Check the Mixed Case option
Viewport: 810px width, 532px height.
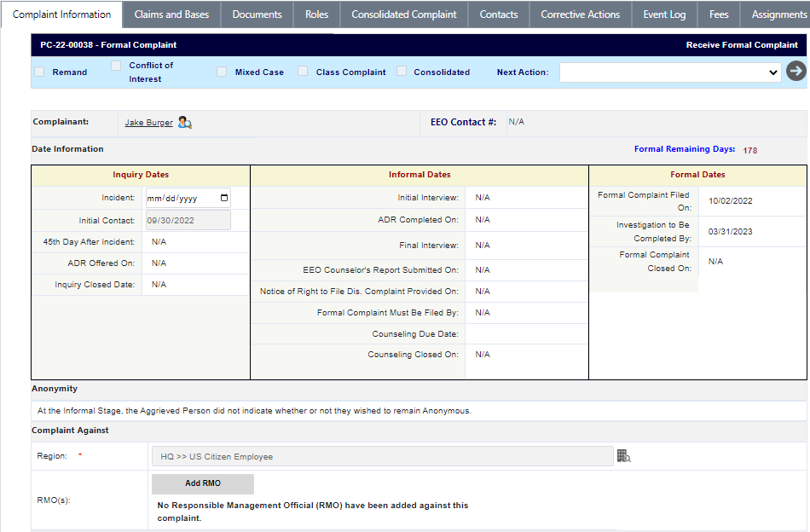tap(222, 72)
